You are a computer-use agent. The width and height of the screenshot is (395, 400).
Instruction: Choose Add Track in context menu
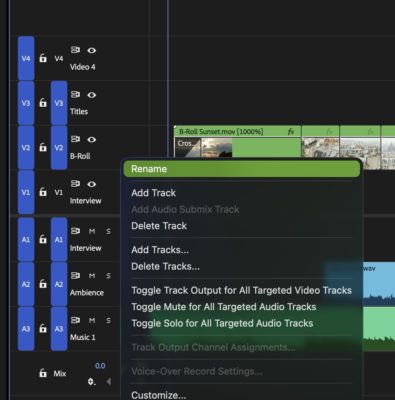[x=242, y=193]
